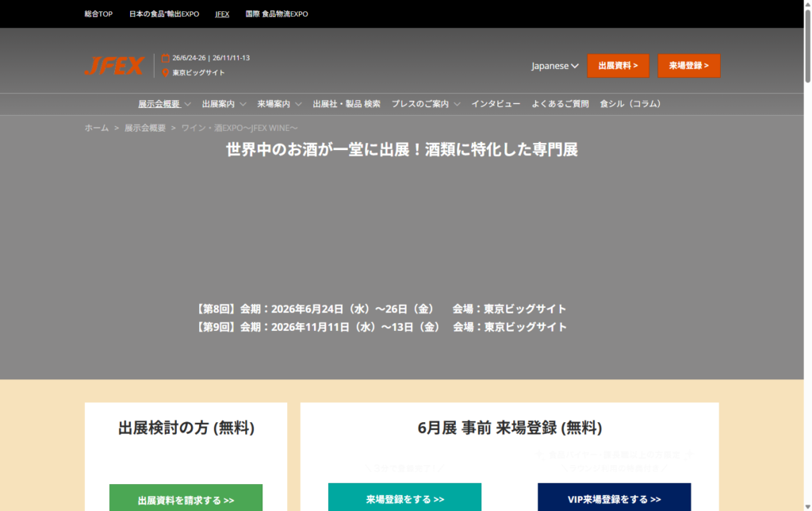
Task: Expand the プレスのご案内 menu chevron
Action: point(457,104)
